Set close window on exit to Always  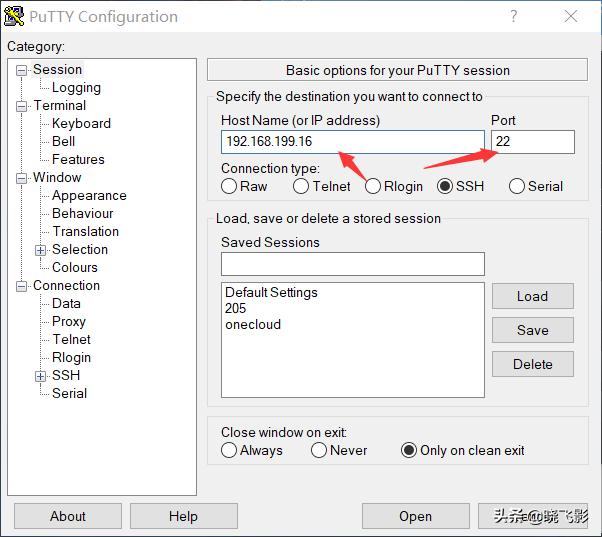point(229,451)
